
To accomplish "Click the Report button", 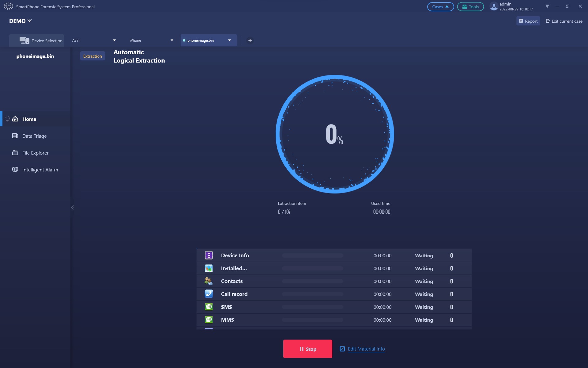I will pos(528,21).
